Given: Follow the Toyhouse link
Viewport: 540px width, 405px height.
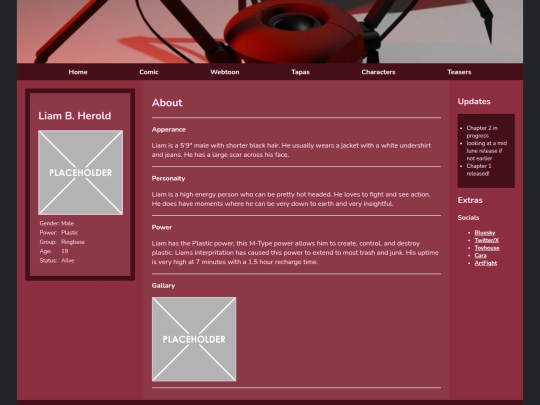Looking at the screenshot, I should 487,248.
